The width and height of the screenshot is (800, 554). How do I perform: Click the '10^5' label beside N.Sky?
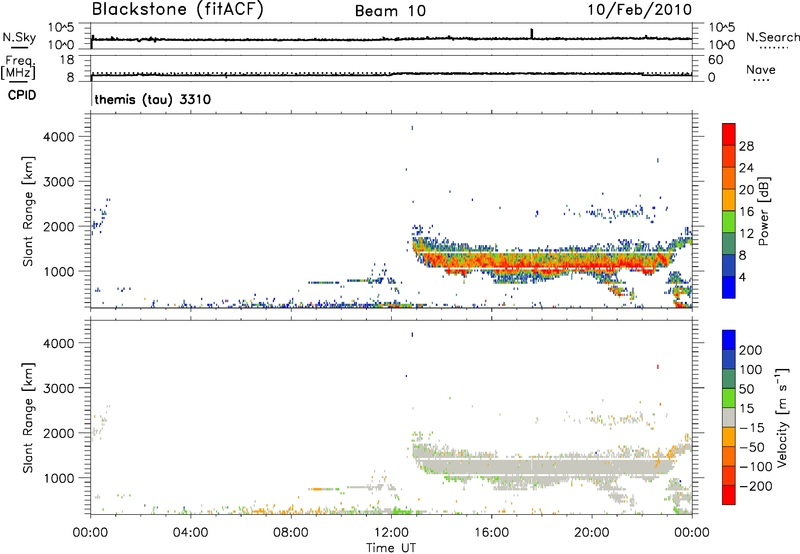61,28
